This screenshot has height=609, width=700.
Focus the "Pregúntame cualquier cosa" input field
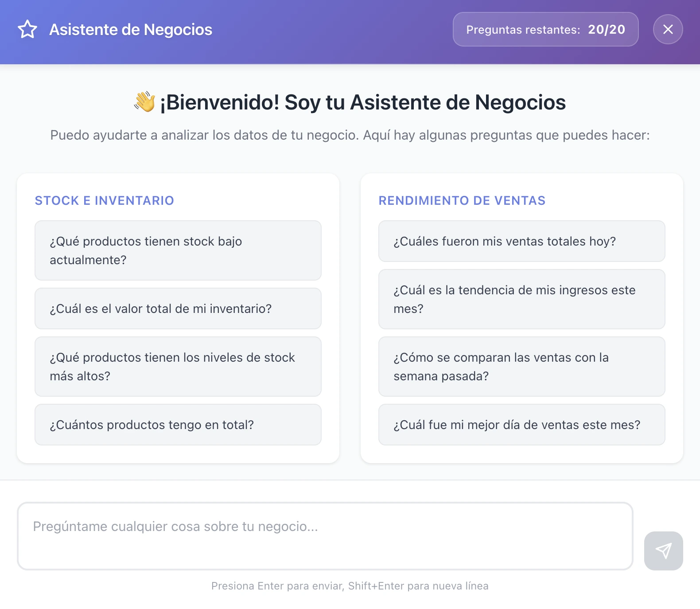click(325, 536)
